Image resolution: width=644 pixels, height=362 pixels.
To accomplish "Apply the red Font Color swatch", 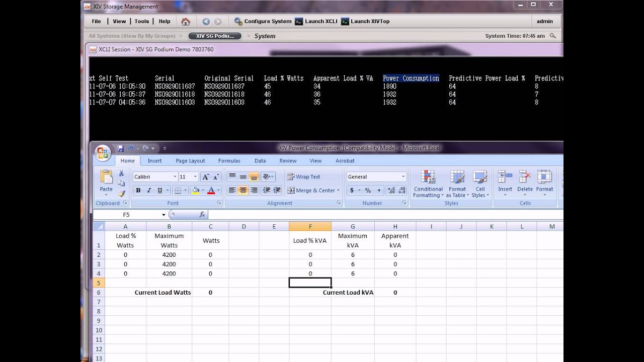I will 211,191.
